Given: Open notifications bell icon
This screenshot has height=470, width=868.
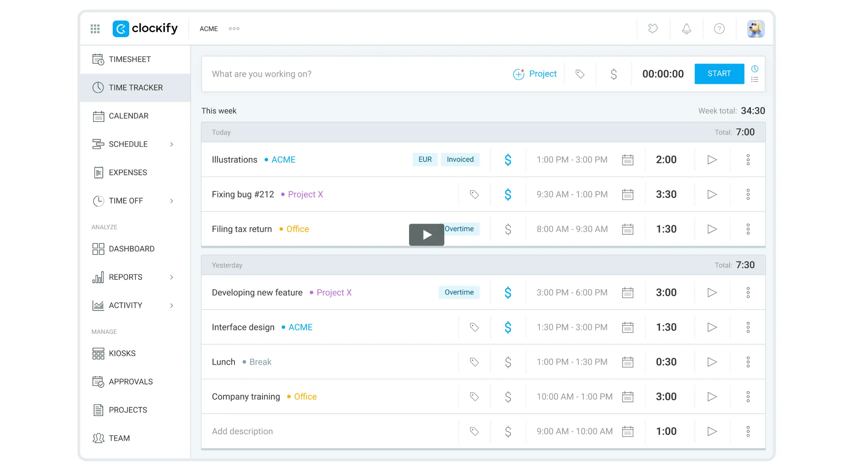Looking at the screenshot, I should pyautogui.click(x=686, y=29).
